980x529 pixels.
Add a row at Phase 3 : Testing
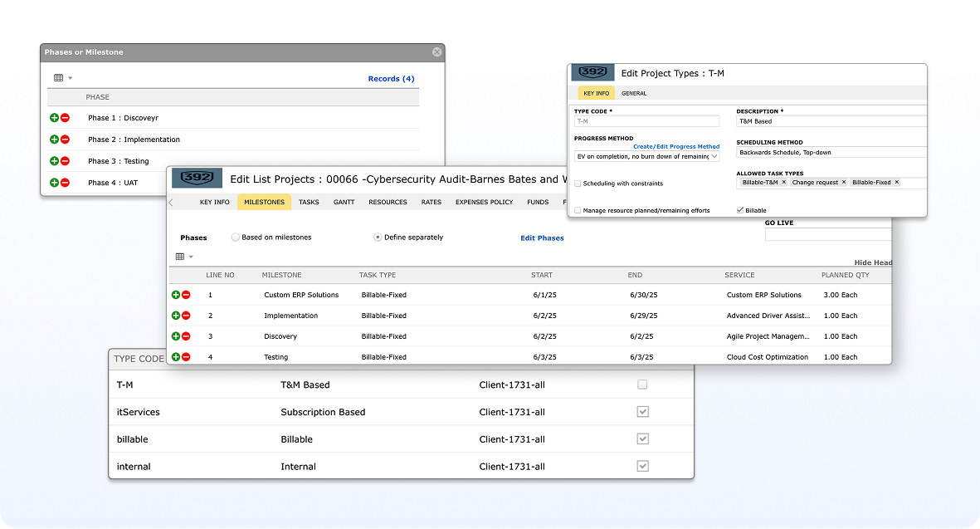click(x=55, y=161)
